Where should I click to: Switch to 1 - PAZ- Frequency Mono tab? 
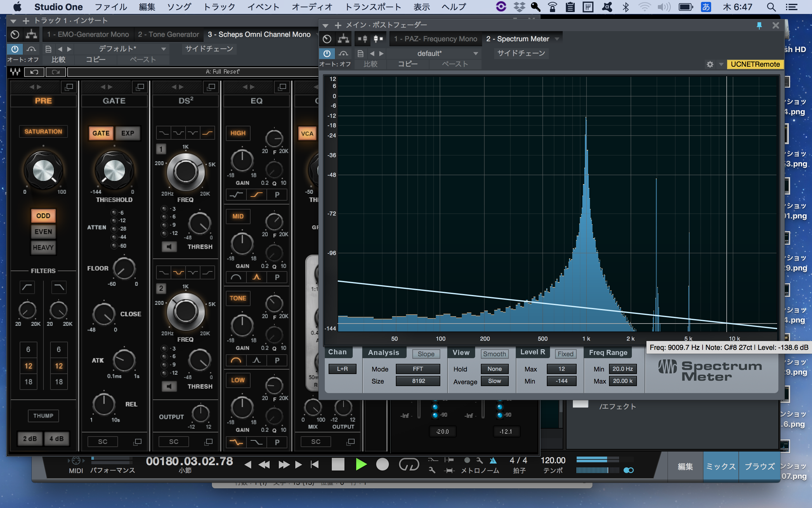point(435,39)
